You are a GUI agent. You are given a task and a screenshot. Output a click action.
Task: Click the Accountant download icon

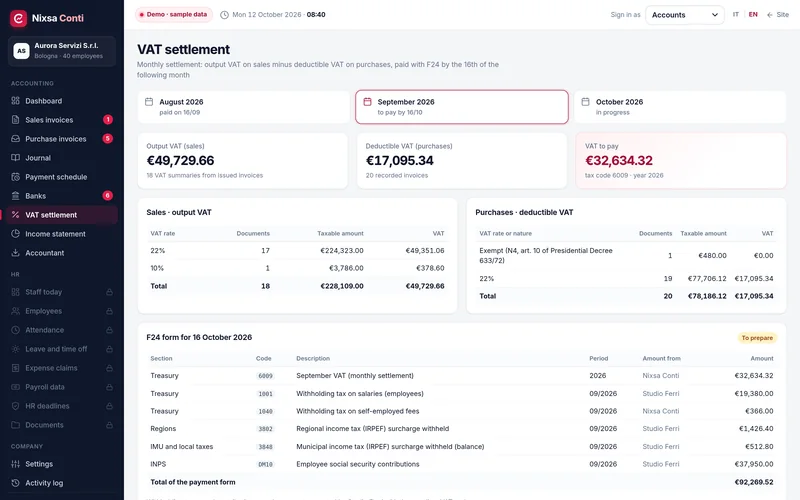click(15, 253)
